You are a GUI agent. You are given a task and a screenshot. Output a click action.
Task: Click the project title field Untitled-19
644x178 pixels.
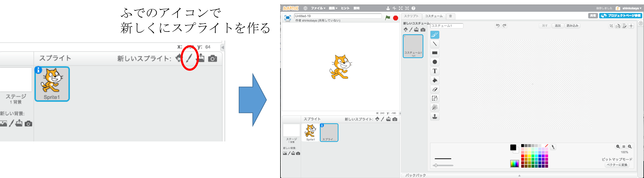(338, 16)
